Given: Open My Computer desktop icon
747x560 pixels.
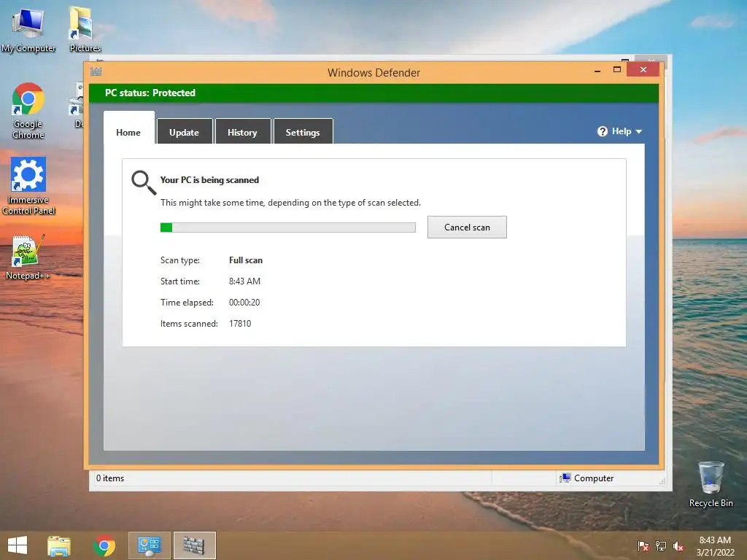Looking at the screenshot, I should [x=28, y=29].
